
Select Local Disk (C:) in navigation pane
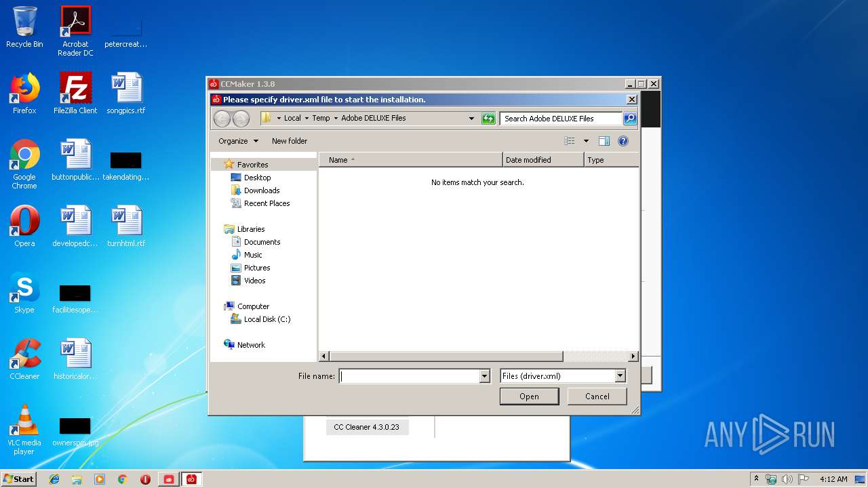click(x=267, y=319)
